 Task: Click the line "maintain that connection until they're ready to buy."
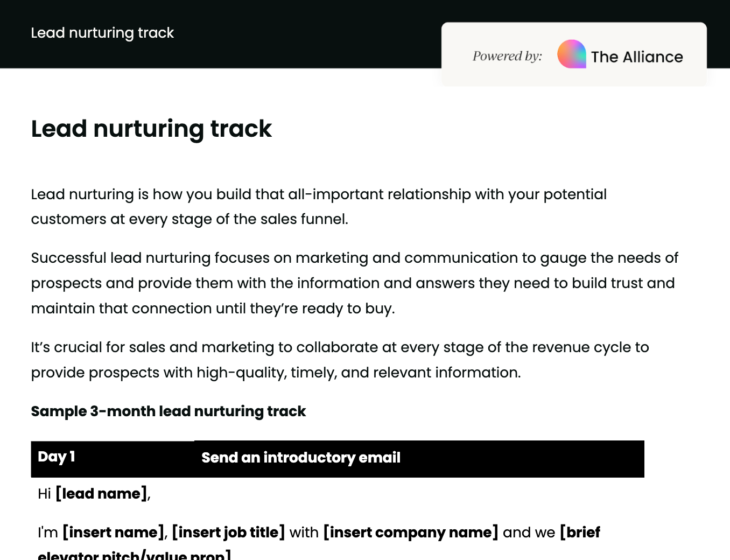coord(213,309)
